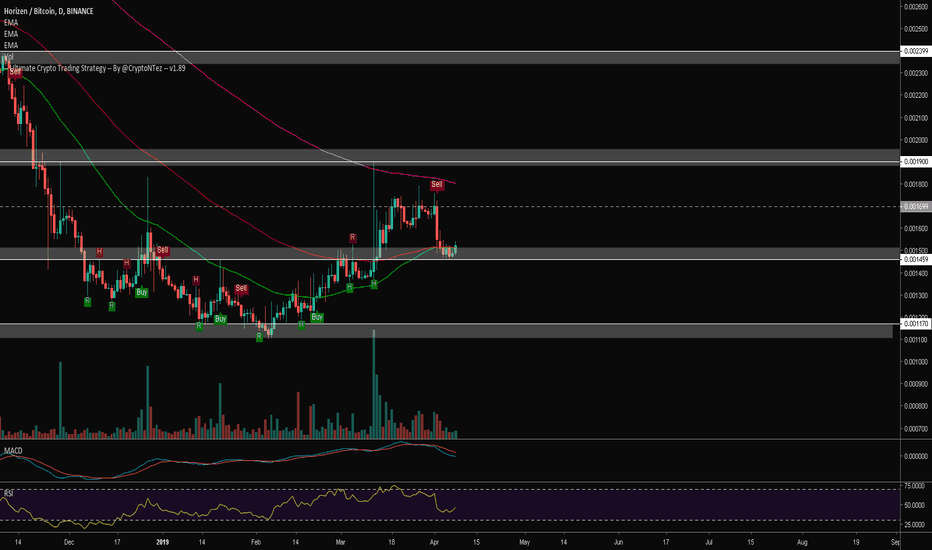Click the 0.002399 price level label
932x550 pixels.
point(916,51)
